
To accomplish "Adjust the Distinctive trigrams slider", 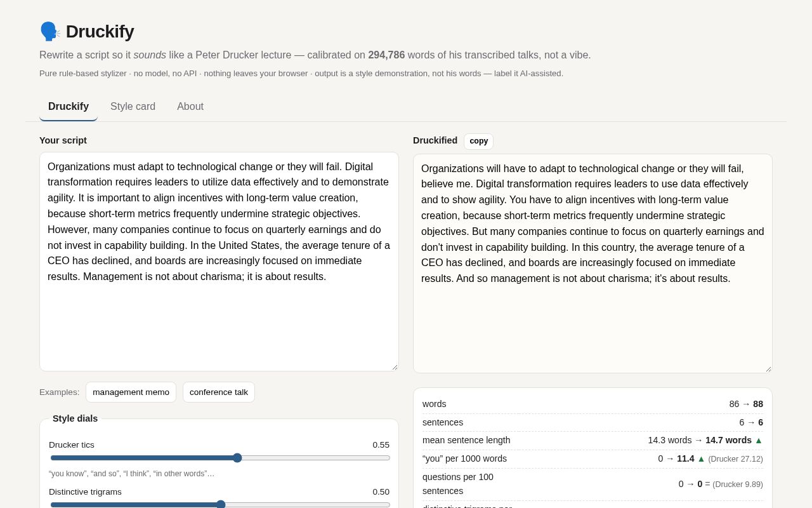I will [220, 504].
